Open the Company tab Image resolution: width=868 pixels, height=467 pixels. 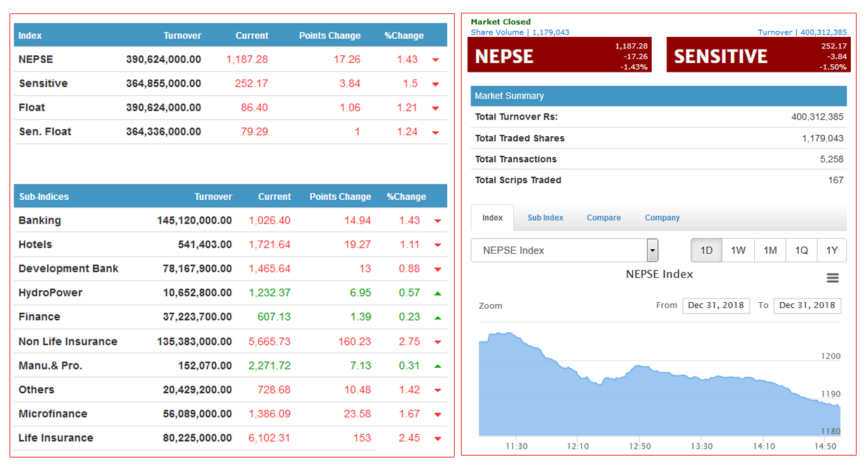tap(663, 218)
